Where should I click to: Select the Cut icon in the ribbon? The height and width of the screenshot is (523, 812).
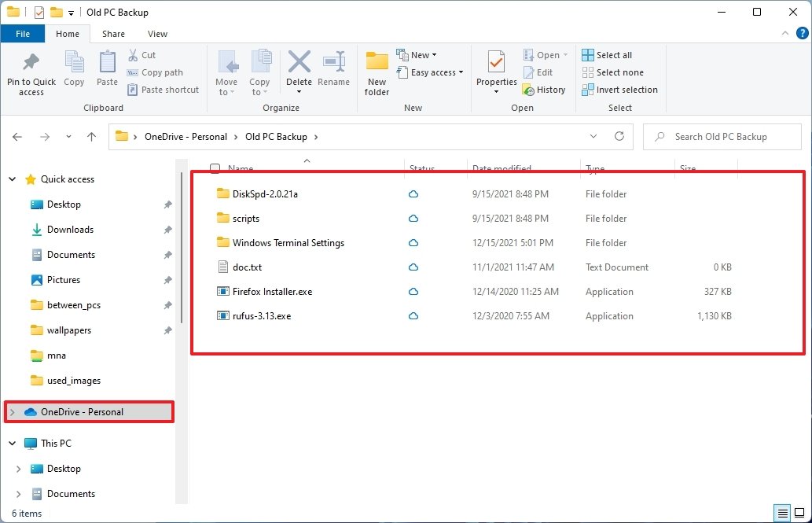[x=143, y=55]
